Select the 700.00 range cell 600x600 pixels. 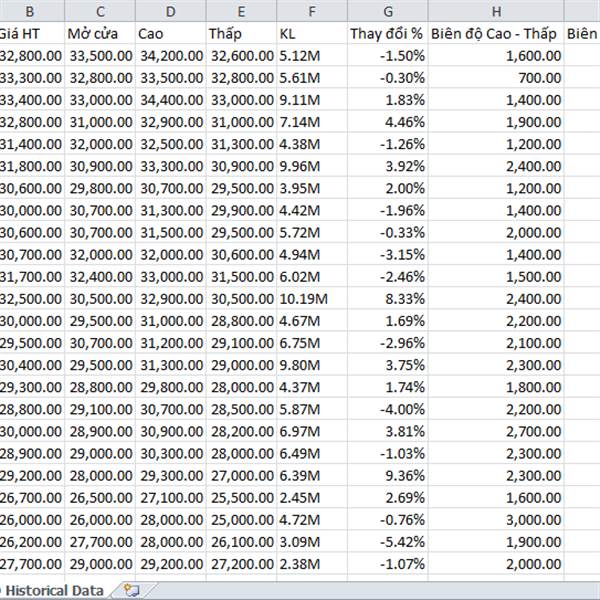[496, 78]
